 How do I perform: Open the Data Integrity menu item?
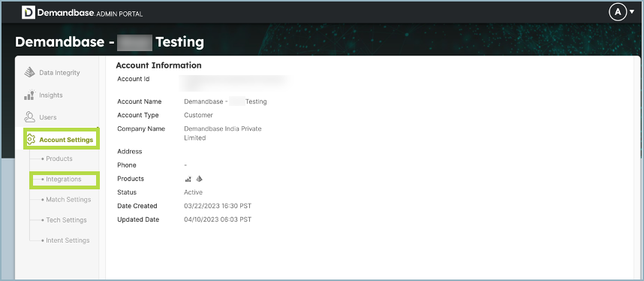click(x=52, y=72)
